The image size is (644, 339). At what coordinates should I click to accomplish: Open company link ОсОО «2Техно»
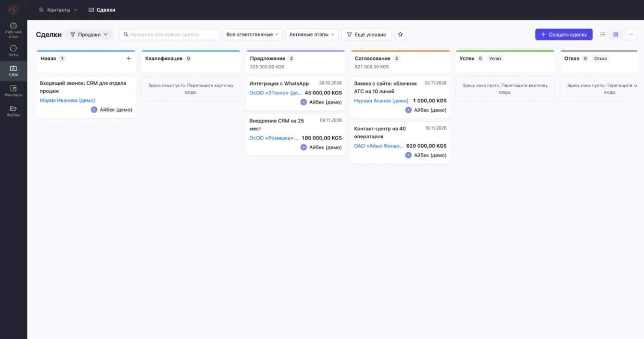[x=275, y=93]
